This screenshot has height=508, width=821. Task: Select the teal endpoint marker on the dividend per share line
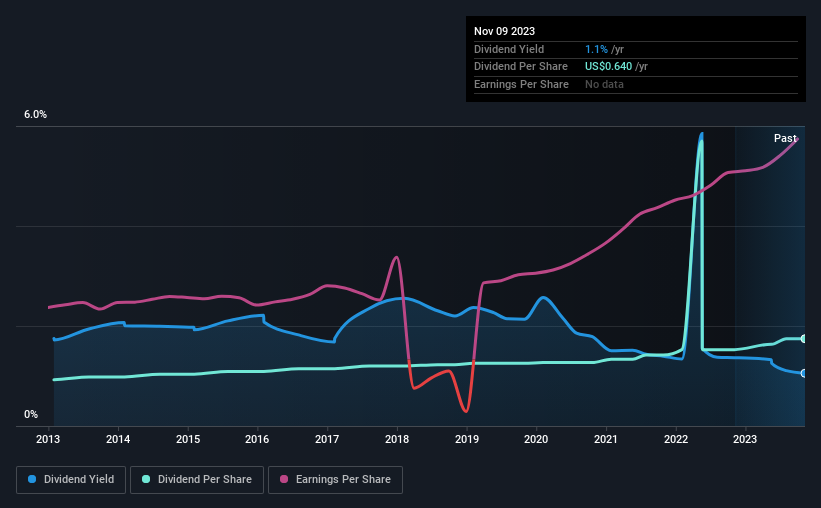coord(804,339)
